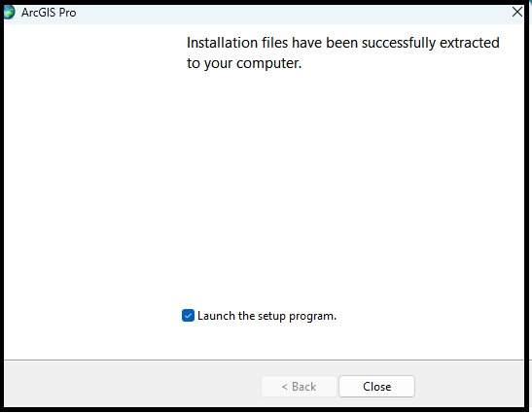
Task: Click the ArcGIS Pro globe icon
Action: pyautogui.click(x=9, y=13)
